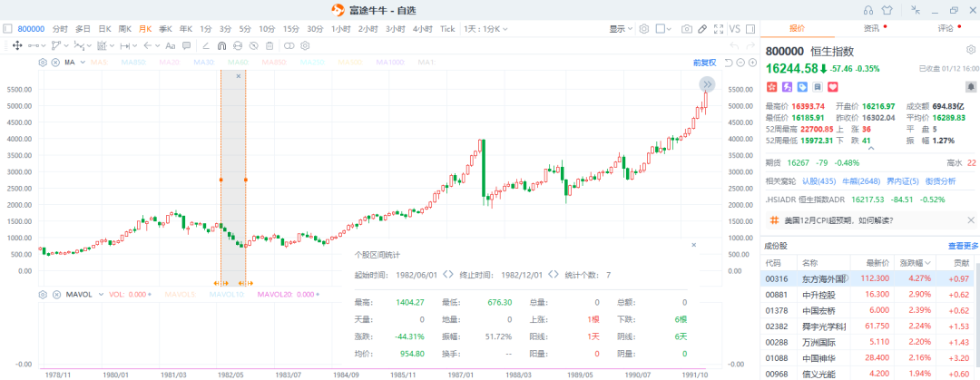Click the chart reset view icon

tap(729, 63)
